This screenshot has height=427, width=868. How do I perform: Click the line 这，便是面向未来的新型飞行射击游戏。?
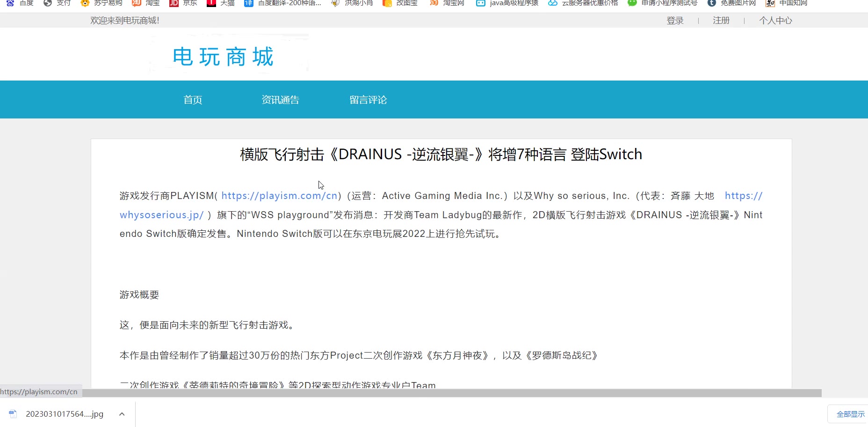209,325
